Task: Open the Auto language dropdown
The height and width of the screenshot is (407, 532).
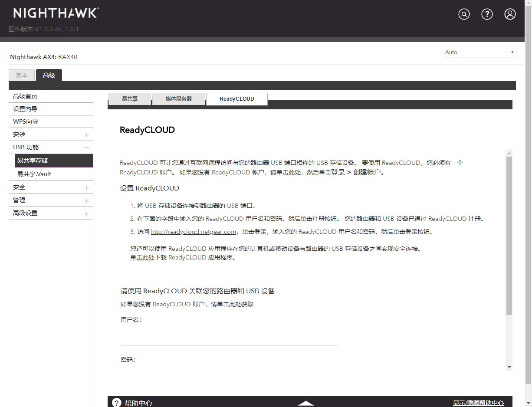Action: 480,52
